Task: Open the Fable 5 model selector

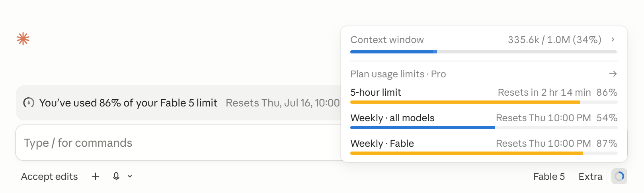Action: point(549,176)
